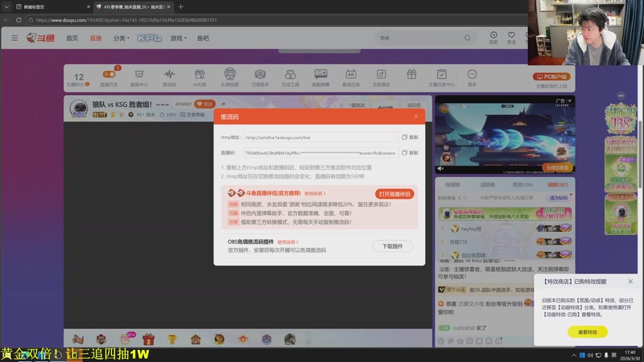Click the emoji smiley icon in chat toolbar
This screenshot has width=644, height=362.
(441, 341)
